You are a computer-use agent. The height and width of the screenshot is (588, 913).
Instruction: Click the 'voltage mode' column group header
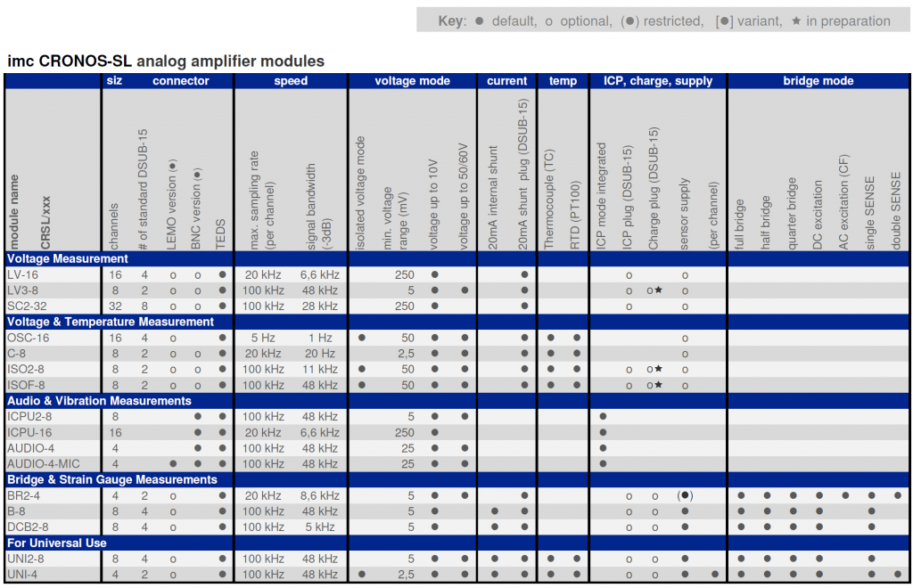(412, 81)
